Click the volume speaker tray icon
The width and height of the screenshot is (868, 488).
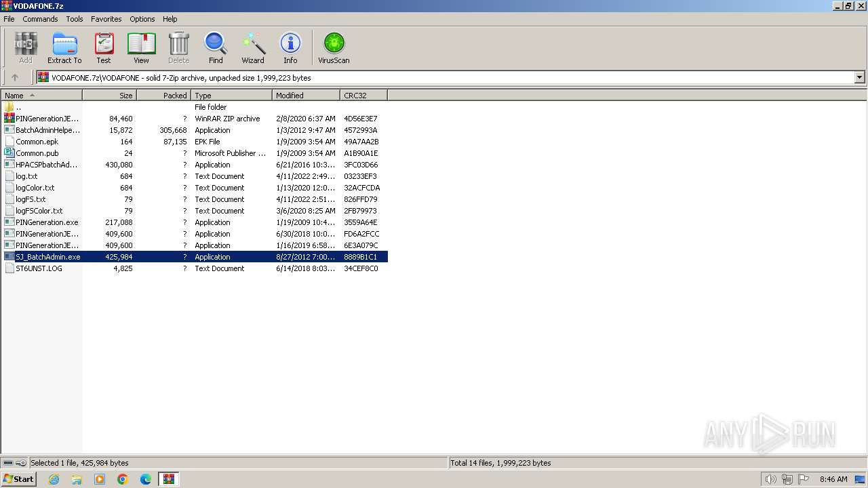point(771,479)
